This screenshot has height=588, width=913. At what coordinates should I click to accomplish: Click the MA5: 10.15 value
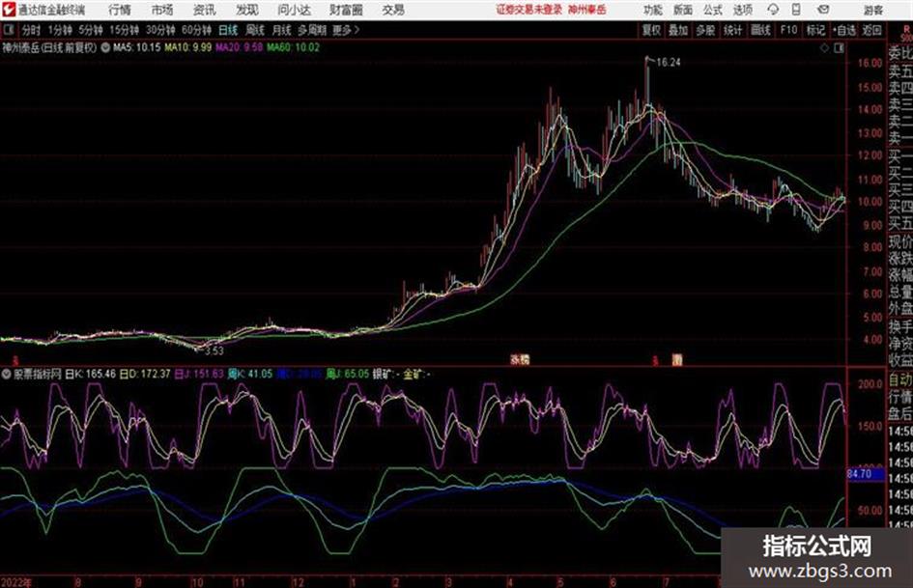(136, 47)
